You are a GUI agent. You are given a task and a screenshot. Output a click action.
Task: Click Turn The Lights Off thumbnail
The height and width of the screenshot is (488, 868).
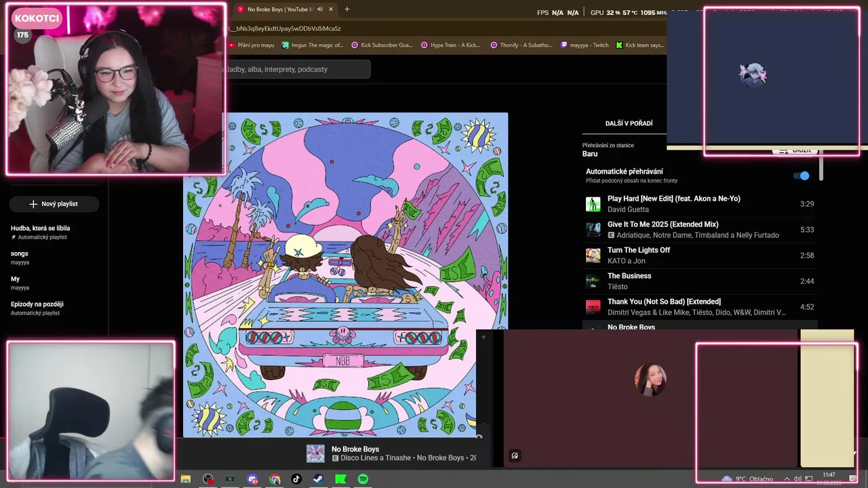coord(593,256)
